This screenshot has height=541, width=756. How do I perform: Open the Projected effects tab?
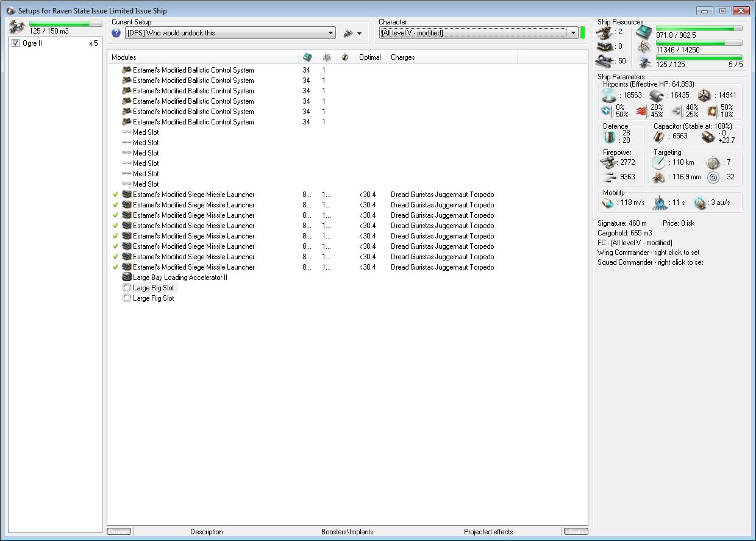tap(488, 532)
